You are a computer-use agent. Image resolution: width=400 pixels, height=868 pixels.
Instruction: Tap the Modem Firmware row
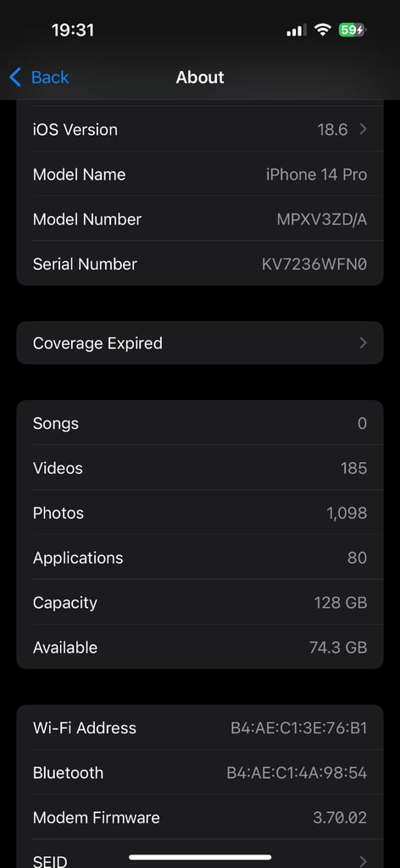(200, 818)
